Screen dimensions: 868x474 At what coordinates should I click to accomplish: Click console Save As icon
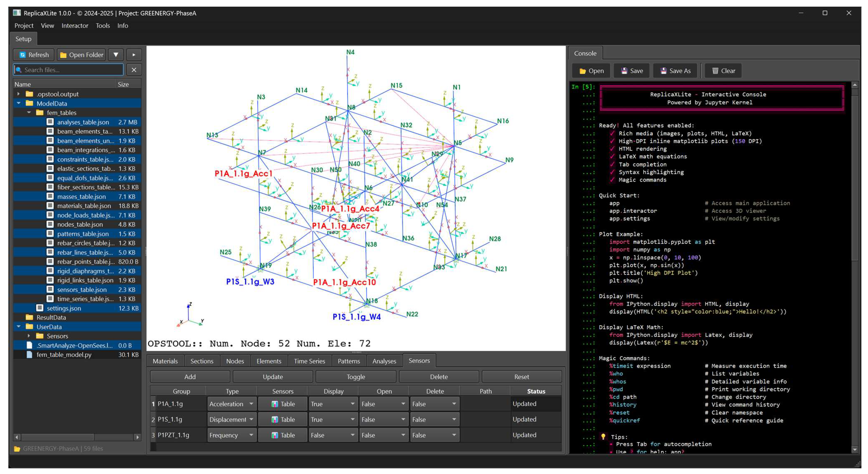pos(663,71)
